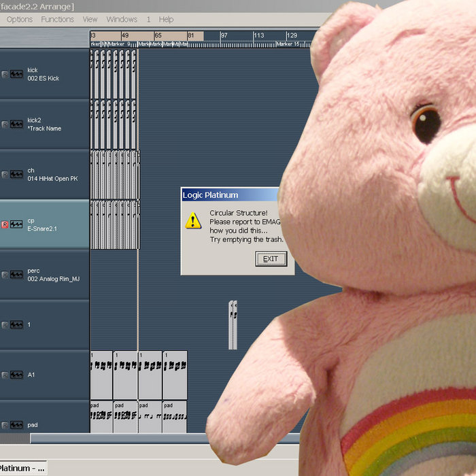
Task: Open the Options menu
Action: coord(20,19)
